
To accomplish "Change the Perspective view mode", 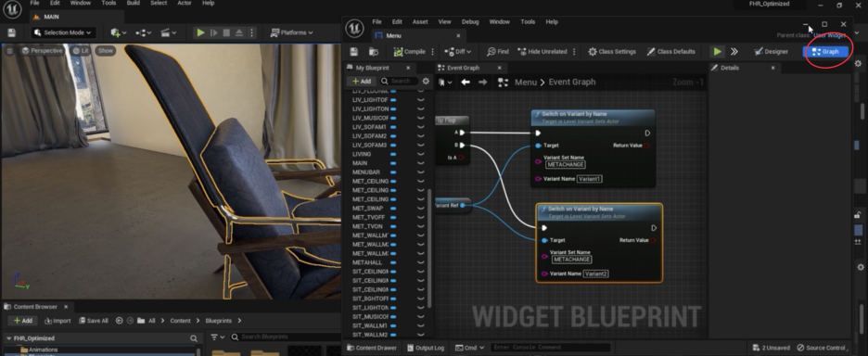I will pos(42,50).
